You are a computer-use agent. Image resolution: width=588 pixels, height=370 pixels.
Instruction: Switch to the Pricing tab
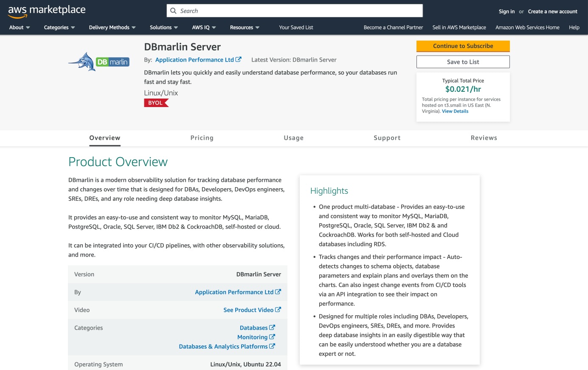202,138
